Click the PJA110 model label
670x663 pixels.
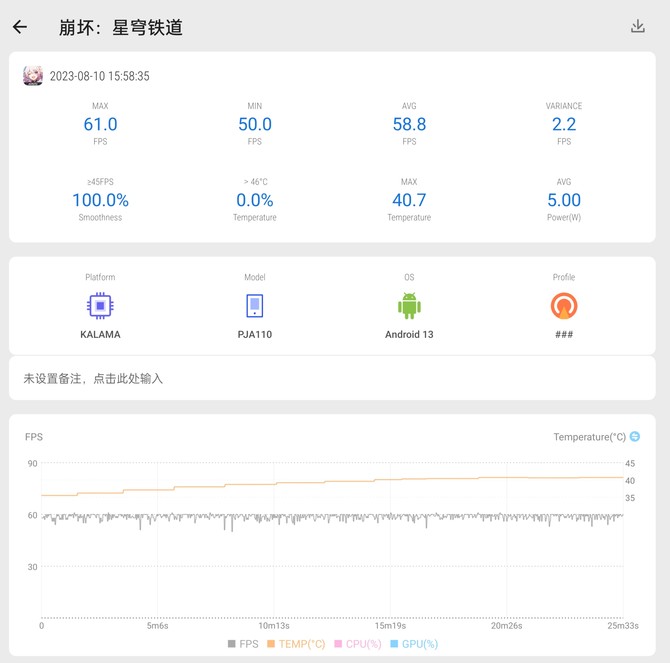tap(255, 334)
